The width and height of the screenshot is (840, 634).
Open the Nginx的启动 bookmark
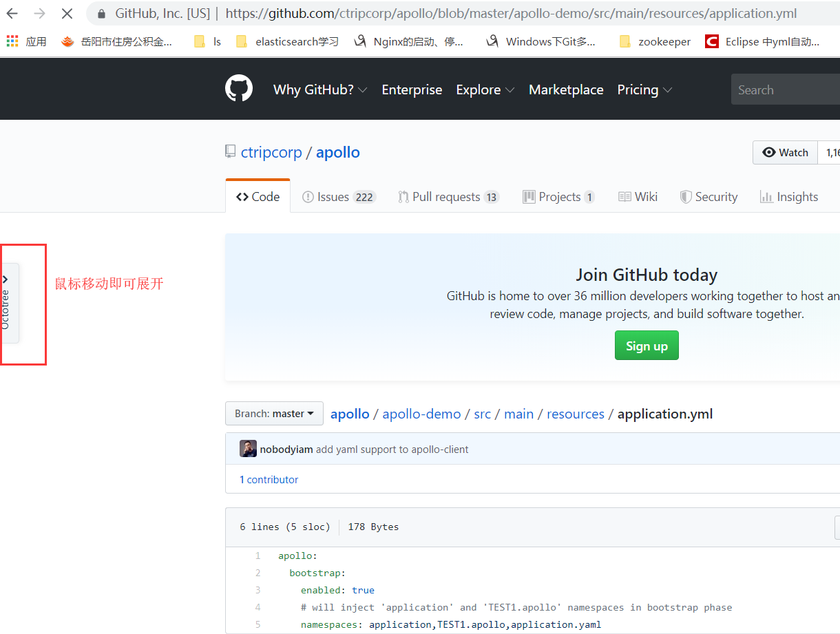point(408,41)
